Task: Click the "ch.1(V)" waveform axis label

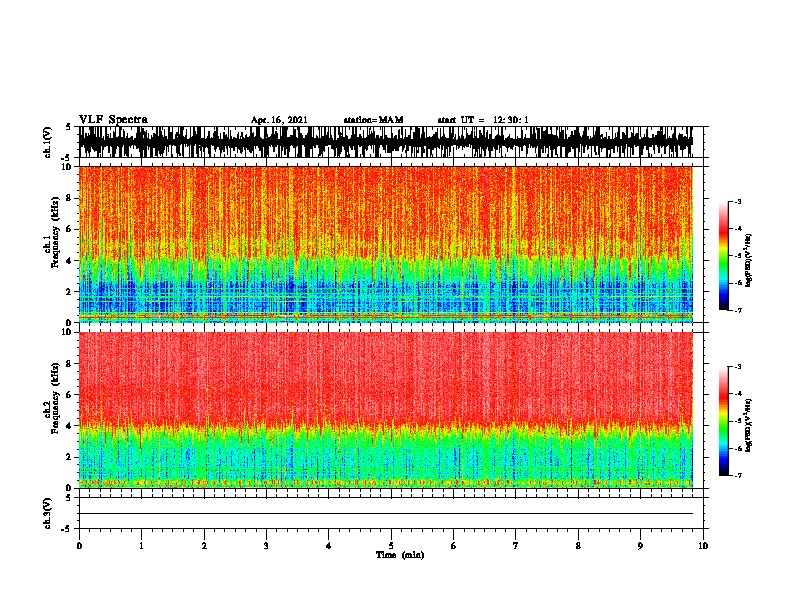Action: point(48,142)
